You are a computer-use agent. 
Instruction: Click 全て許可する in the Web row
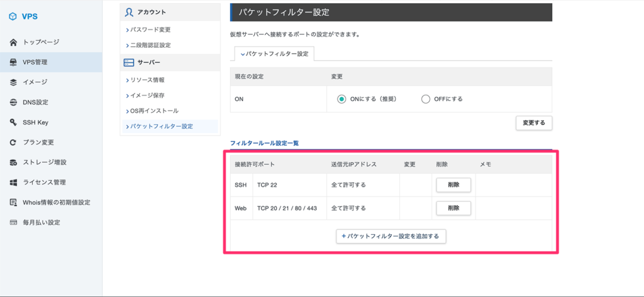(348, 208)
